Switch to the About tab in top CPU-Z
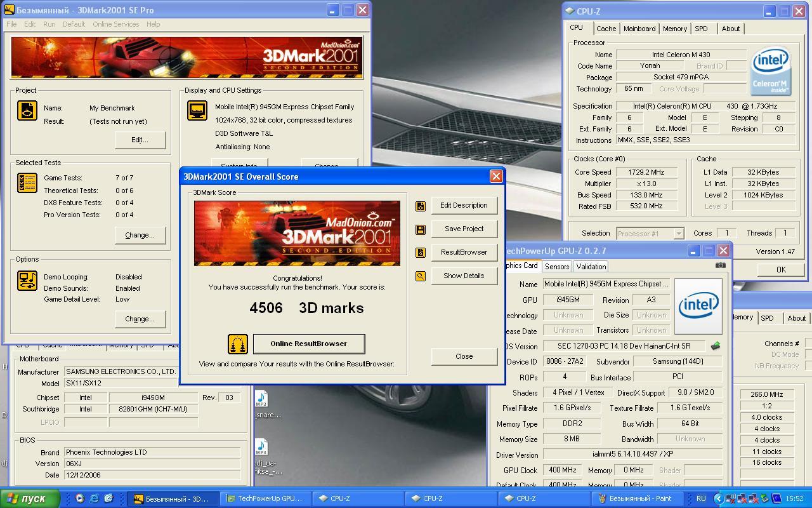Viewport: 812px width, 508px height. pos(731,29)
